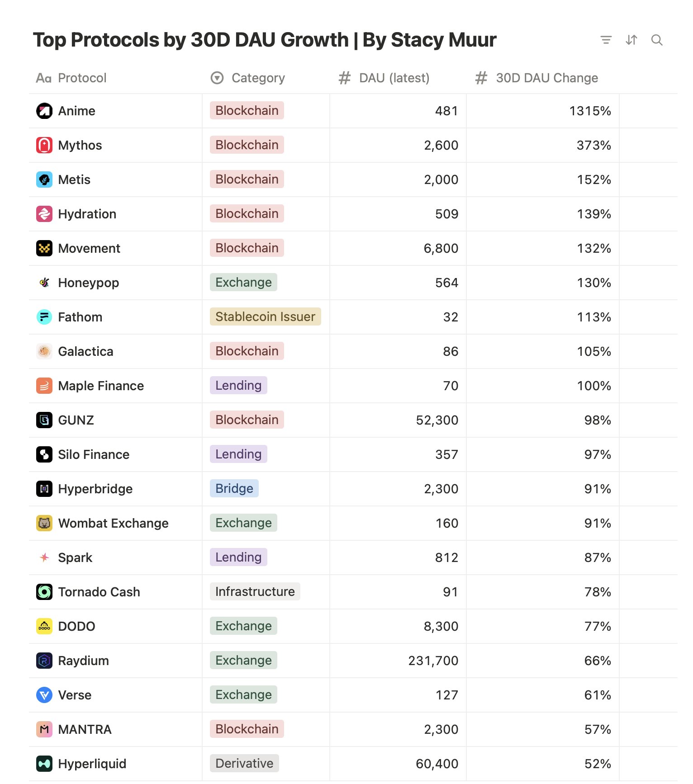Click the Raydium logo icon
693x784 pixels.
44,661
